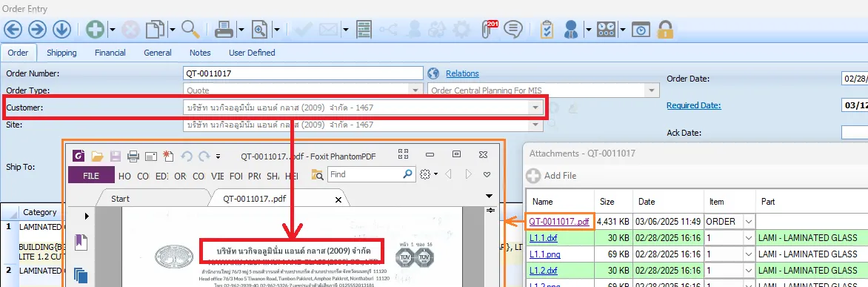Image resolution: width=868 pixels, height=287 pixels.
Task: Switch to the Financial tab
Action: (110, 53)
